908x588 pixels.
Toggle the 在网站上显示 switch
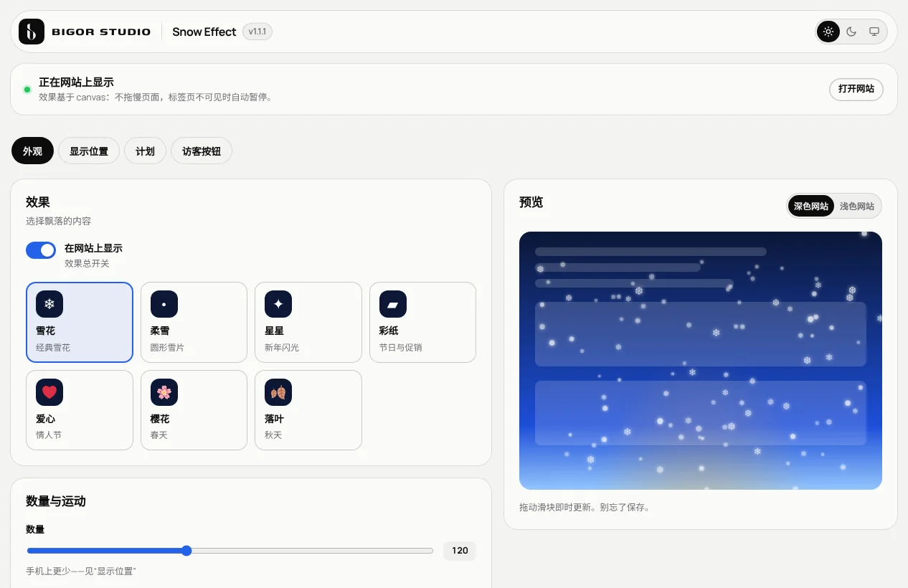point(41,250)
